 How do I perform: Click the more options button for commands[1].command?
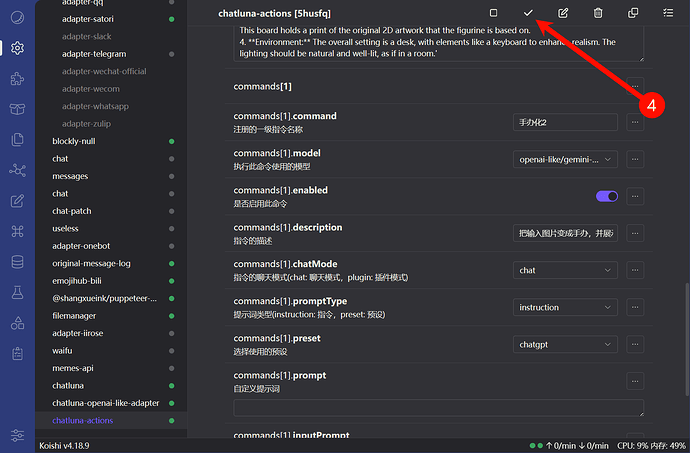click(635, 122)
